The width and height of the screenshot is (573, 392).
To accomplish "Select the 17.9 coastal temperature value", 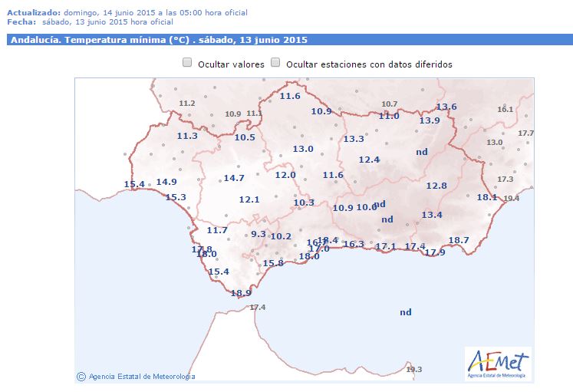I will pyautogui.click(x=435, y=252).
